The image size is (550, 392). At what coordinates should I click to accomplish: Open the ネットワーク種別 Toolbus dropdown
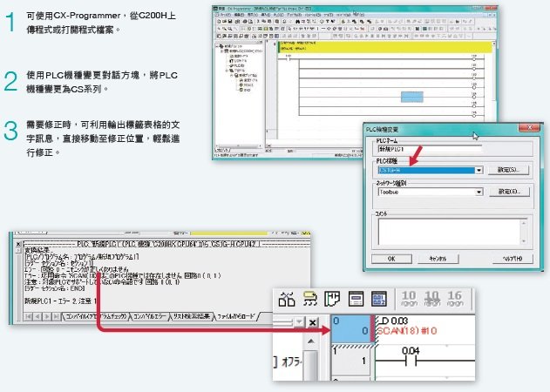(x=479, y=193)
